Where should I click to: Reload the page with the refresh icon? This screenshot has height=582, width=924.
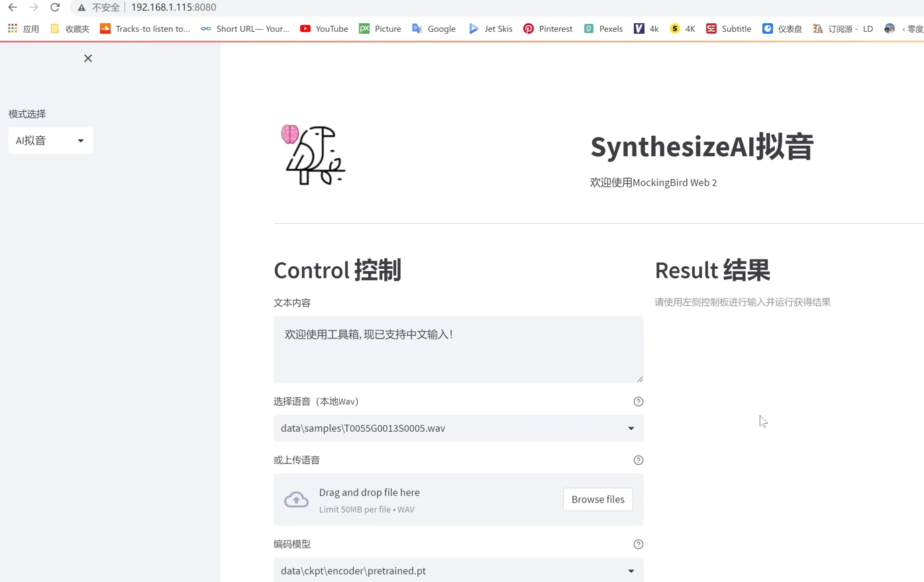(x=55, y=7)
